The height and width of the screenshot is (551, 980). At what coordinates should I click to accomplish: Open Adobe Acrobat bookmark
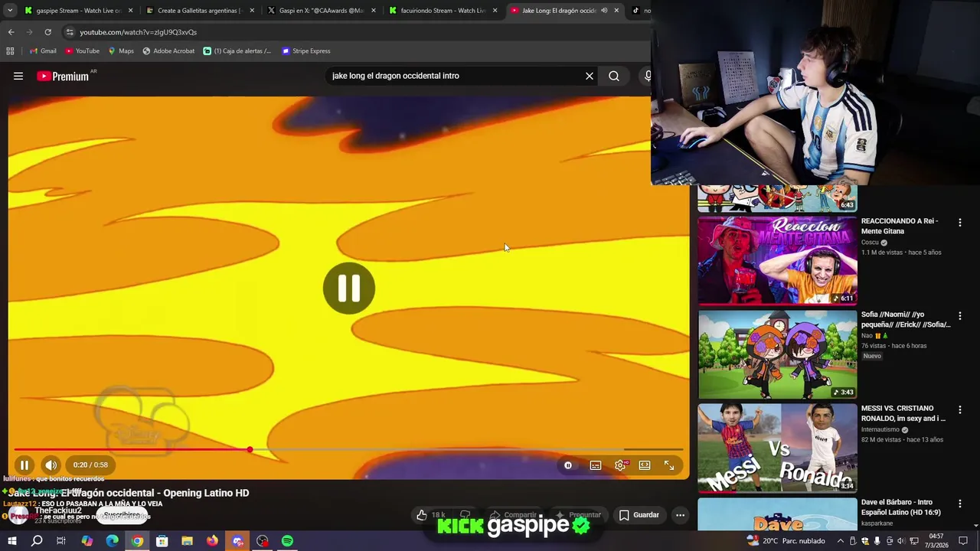coord(168,51)
